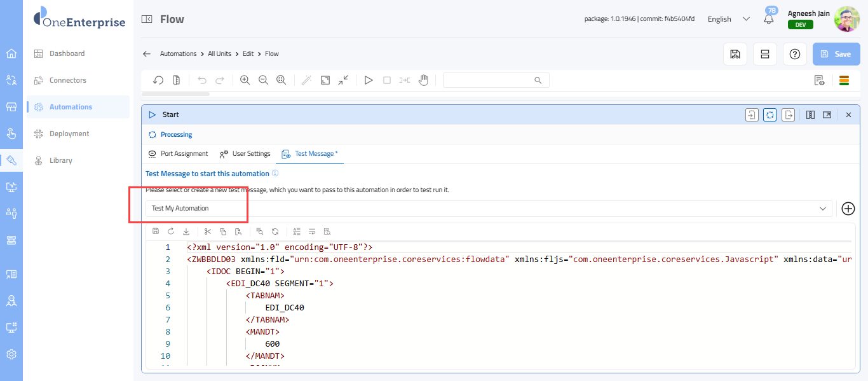Open the Test My Automation dropdown
This screenshot has width=868, height=381.
point(488,209)
